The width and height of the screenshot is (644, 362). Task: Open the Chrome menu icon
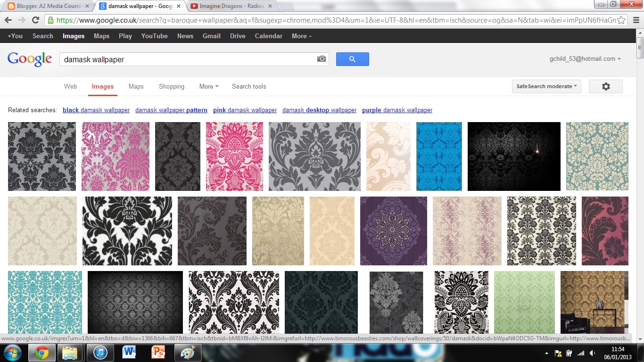[x=636, y=20]
